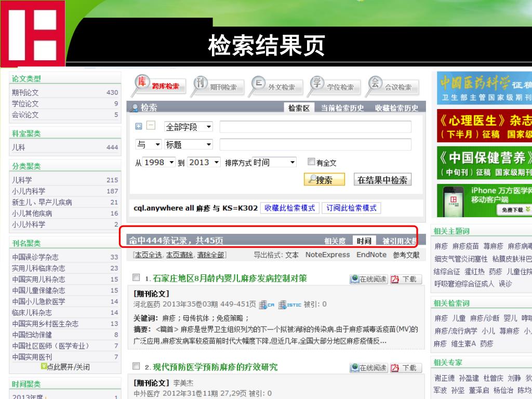Viewport: 532px width, 399px height.
Task: Export results to EndNote
Action: point(371,255)
